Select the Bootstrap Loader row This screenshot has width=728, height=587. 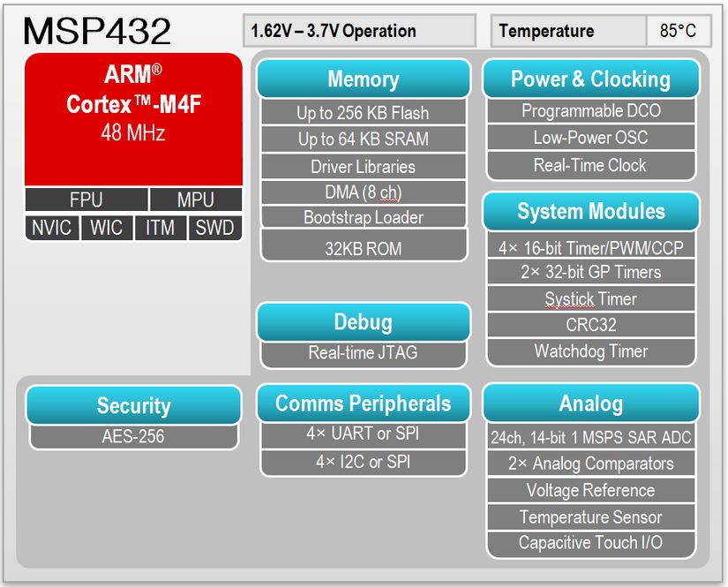pos(363,217)
